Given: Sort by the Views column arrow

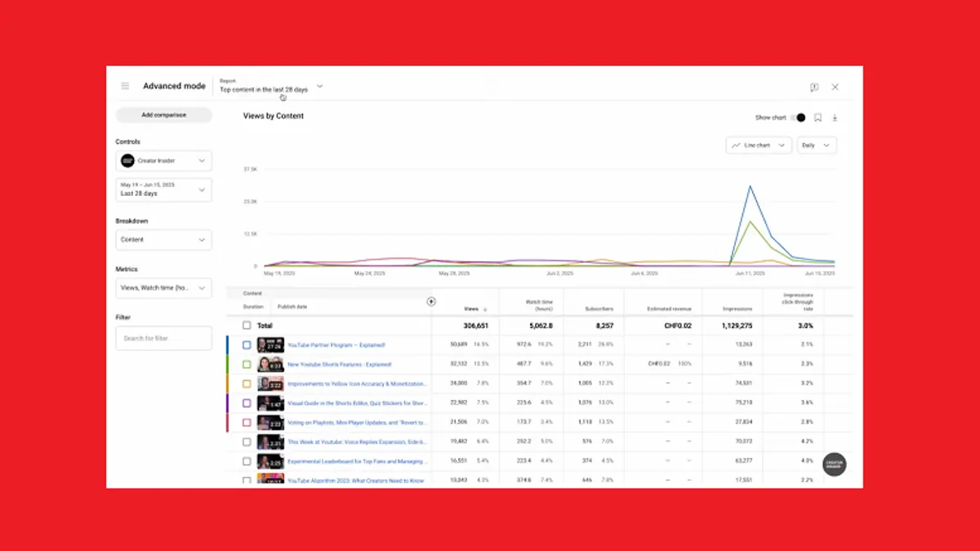Looking at the screenshot, I should tap(485, 309).
